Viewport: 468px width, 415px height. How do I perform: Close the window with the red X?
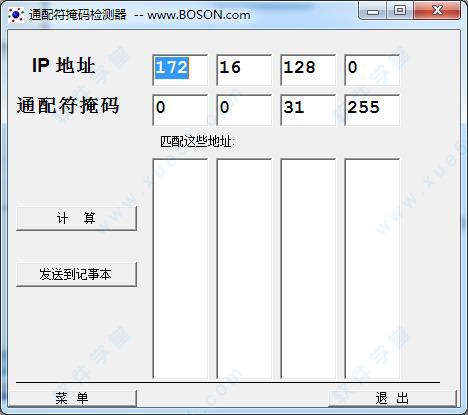(x=437, y=11)
